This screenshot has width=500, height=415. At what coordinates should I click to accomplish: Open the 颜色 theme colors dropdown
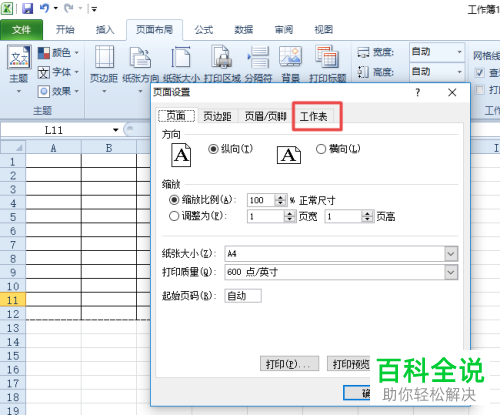coord(58,53)
